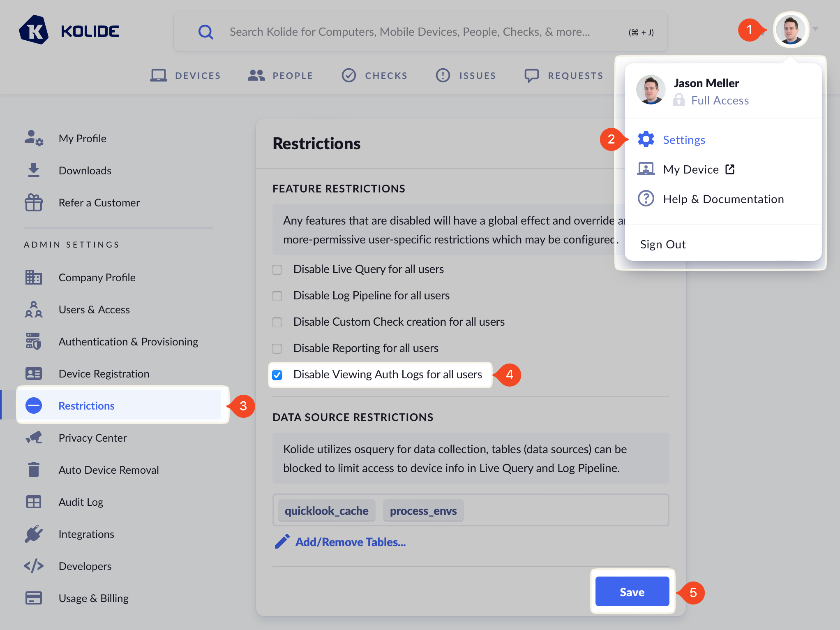Click the Kolide hexagon logo icon
Image resolution: width=840 pixels, height=630 pixels.
(x=34, y=30)
